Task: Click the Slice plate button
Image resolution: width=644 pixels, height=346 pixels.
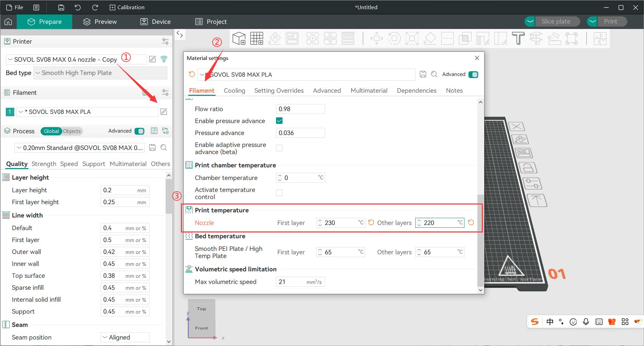Action: pyautogui.click(x=555, y=21)
